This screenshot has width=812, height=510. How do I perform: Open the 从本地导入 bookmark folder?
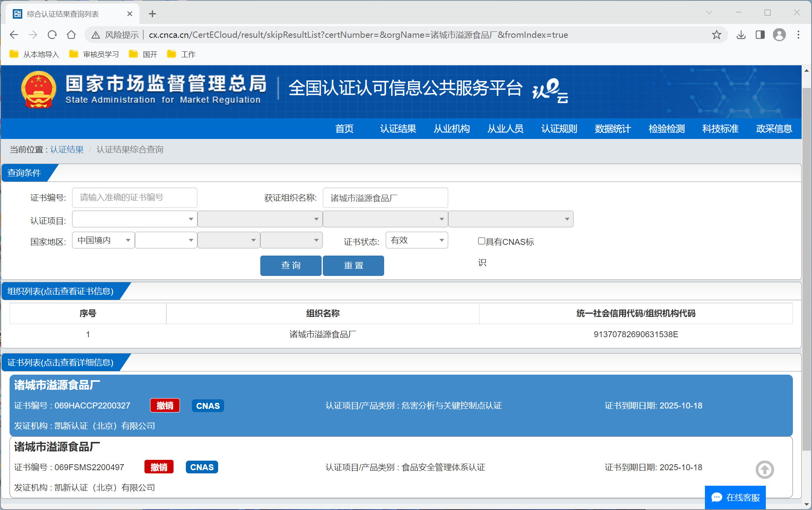tap(34, 54)
